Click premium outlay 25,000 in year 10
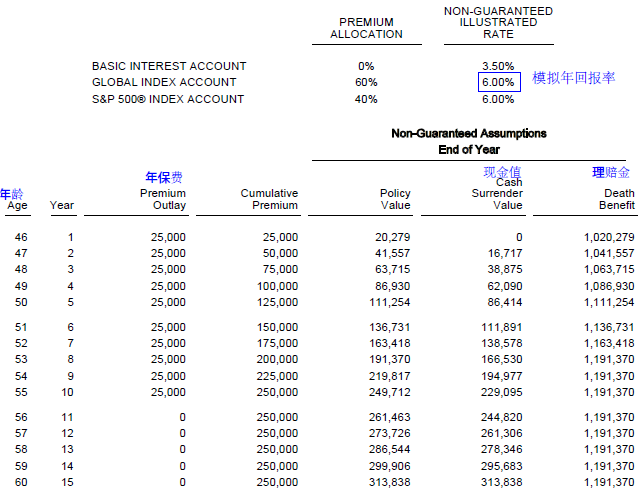Viewport: 644px width, 496px height. (x=168, y=392)
